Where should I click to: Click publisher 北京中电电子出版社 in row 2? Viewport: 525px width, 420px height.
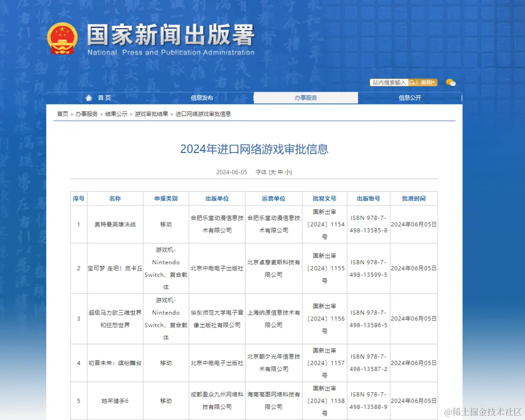[x=217, y=268]
